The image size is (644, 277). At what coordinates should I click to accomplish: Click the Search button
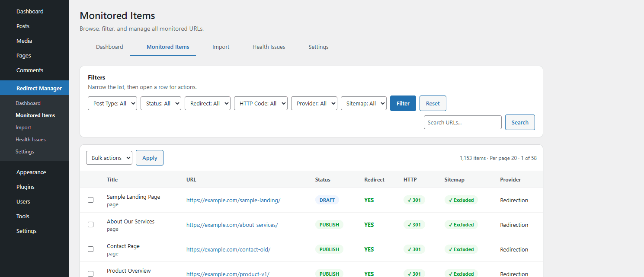pyautogui.click(x=520, y=122)
